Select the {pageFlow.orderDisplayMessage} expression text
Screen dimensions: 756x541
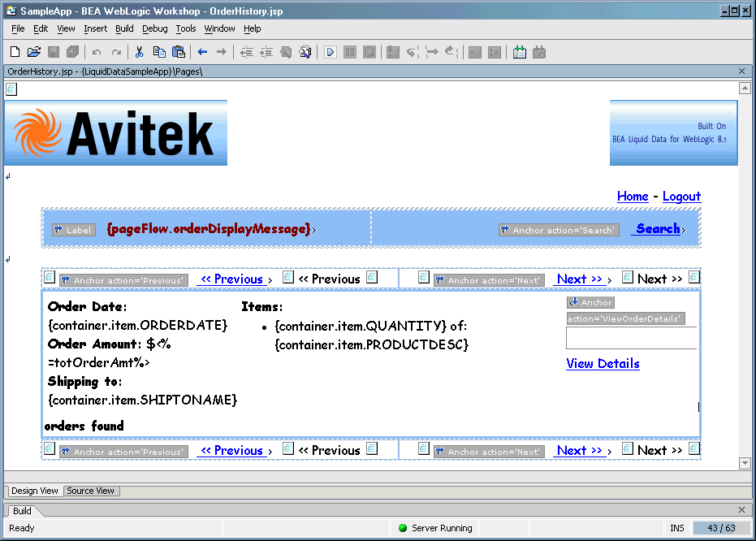coord(208,228)
